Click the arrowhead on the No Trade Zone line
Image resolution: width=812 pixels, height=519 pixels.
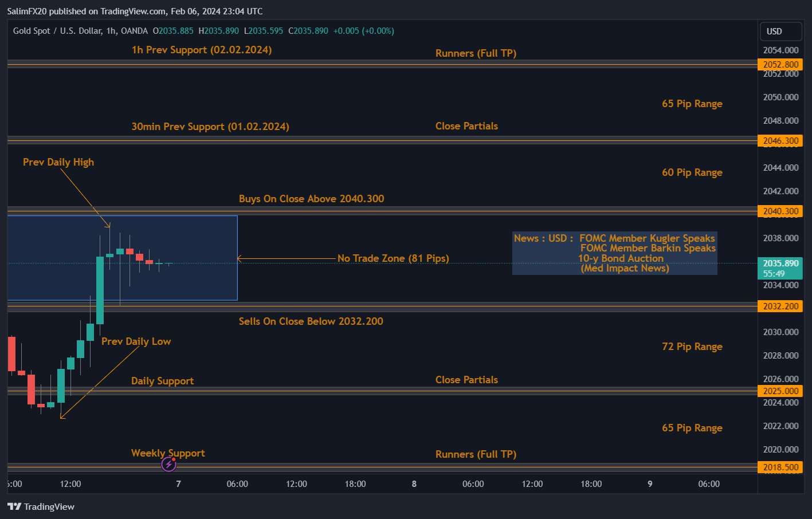tap(240, 259)
